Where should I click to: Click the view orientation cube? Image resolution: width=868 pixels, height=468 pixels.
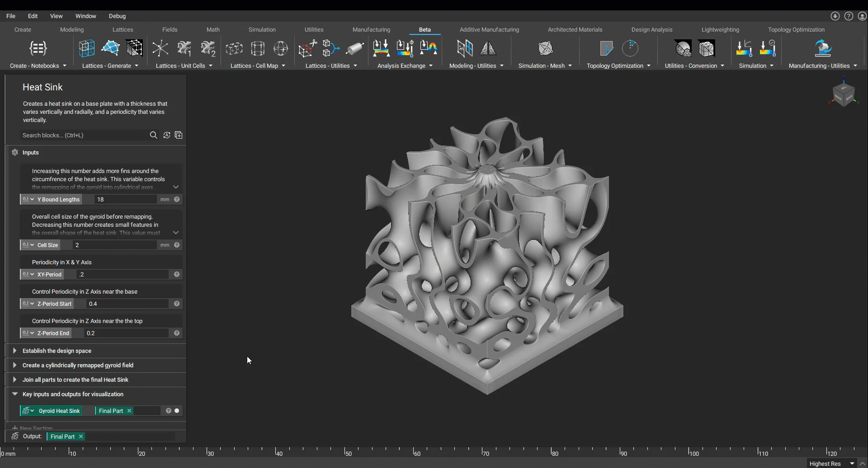coord(844,94)
